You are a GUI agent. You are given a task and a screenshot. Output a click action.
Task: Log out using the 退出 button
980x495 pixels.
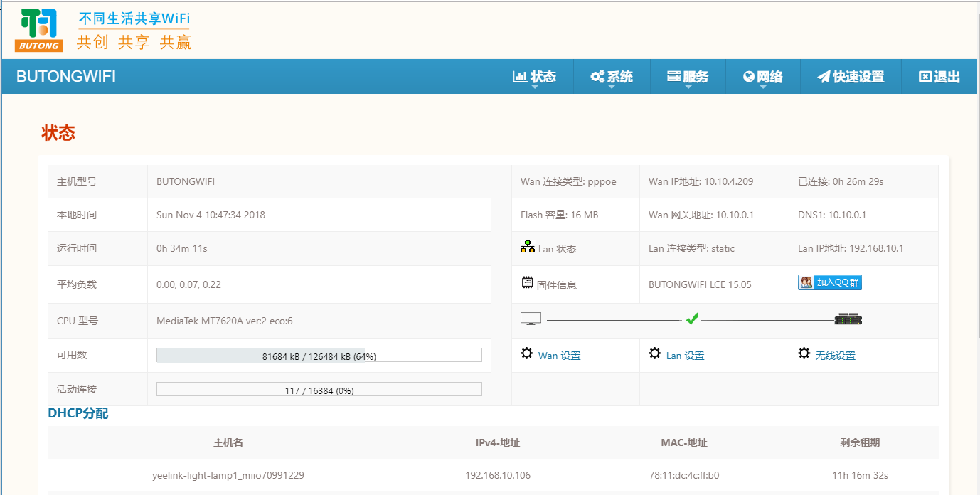click(x=939, y=77)
